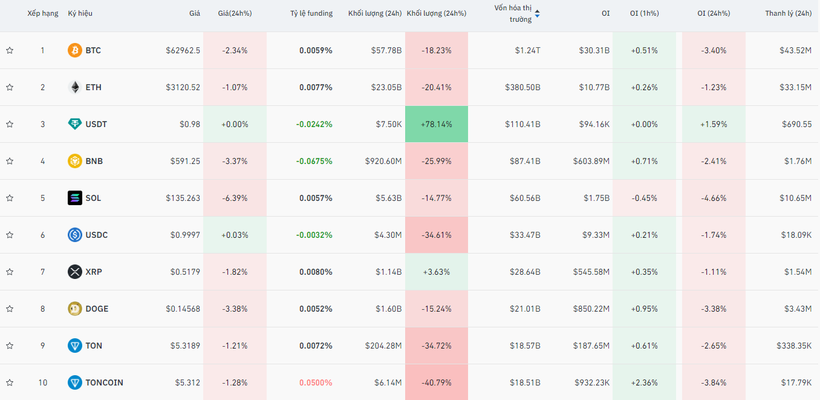Open the BNB symbol link
The height and width of the screenshot is (400, 820).
click(x=94, y=161)
